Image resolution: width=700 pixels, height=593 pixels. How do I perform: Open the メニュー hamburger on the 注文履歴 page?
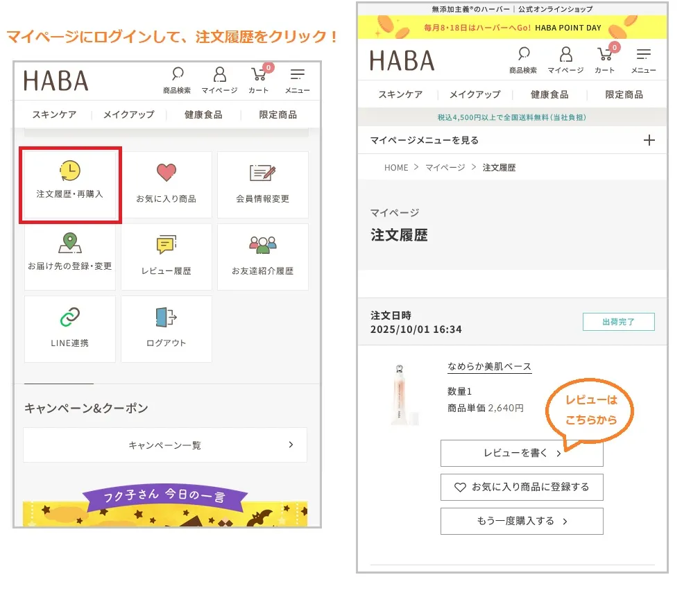(x=643, y=59)
